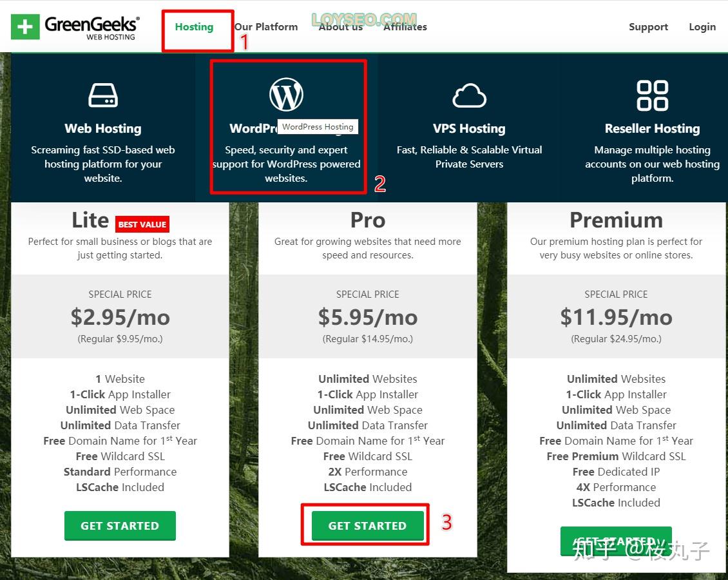The height and width of the screenshot is (580, 728).
Task: Click the Regular $9.95/mo. text
Action: point(120,338)
